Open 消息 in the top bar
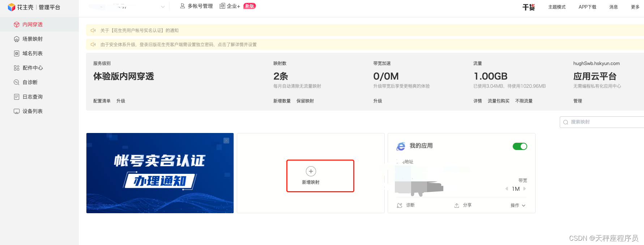Viewport: 644px width, 245px height. click(x=614, y=7)
